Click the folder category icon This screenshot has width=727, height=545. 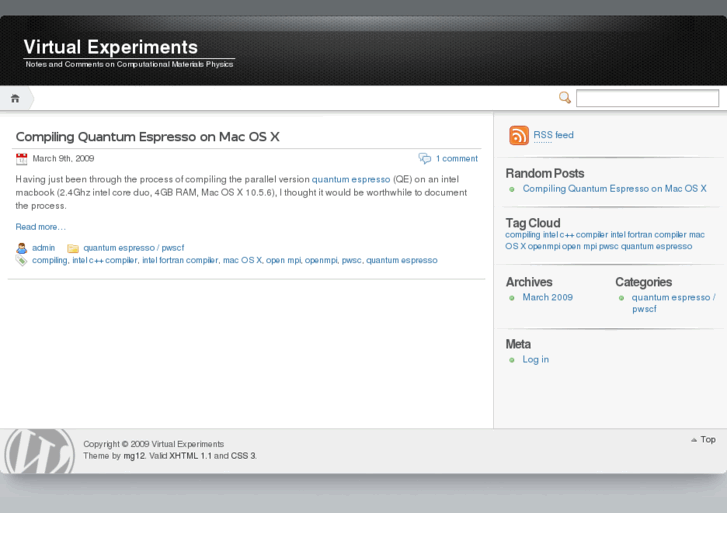[x=73, y=248]
